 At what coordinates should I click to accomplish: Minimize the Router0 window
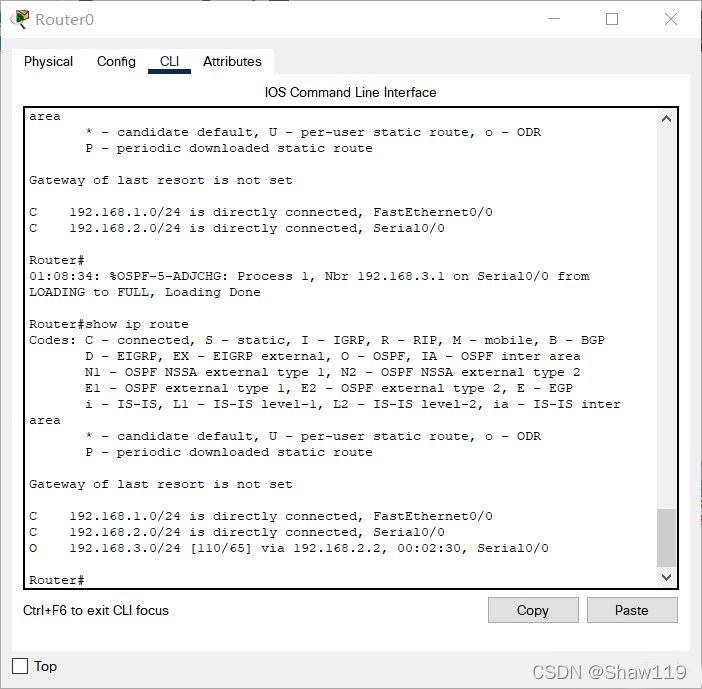click(x=554, y=19)
